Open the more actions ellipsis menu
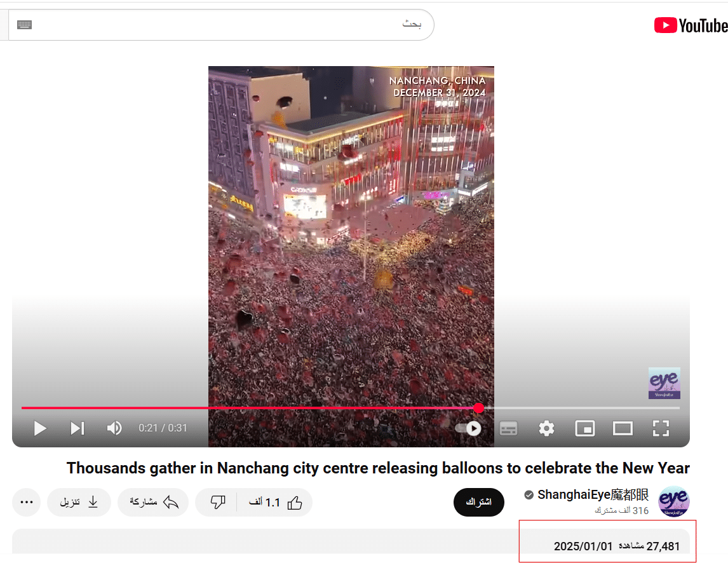This screenshot has height=563, width=728. click(26, 502)
